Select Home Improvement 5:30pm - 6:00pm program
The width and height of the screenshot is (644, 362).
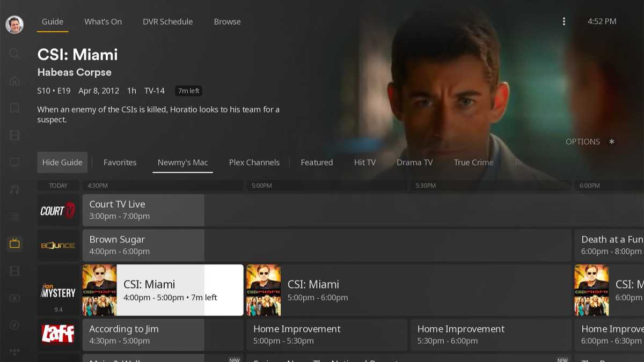click(491, 335)
